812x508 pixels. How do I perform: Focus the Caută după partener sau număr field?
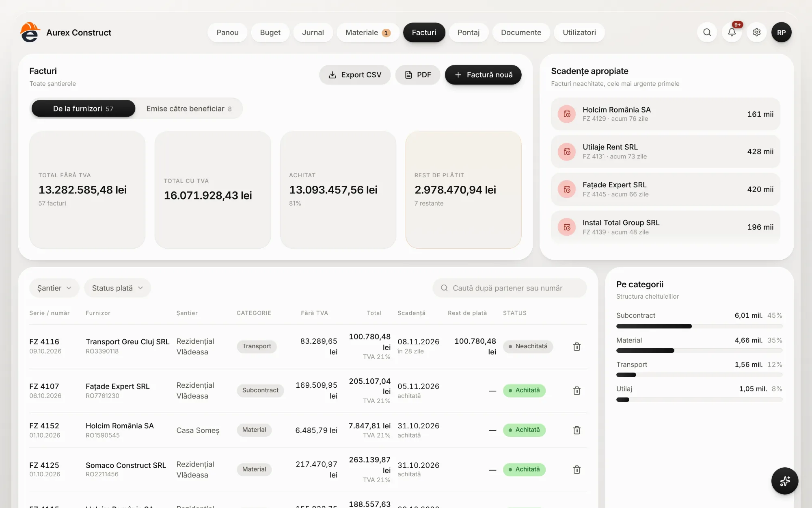pyautogui.click(x=510, y=288)
